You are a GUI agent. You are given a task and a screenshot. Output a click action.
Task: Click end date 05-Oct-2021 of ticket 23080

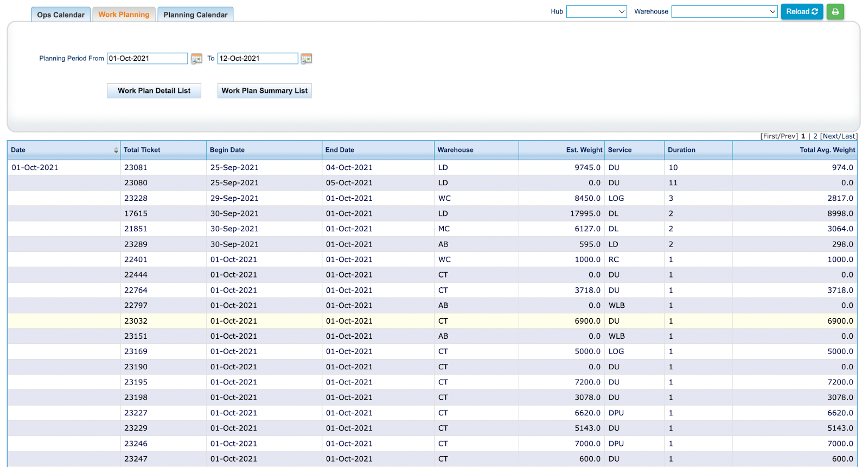tap(349, 183)
